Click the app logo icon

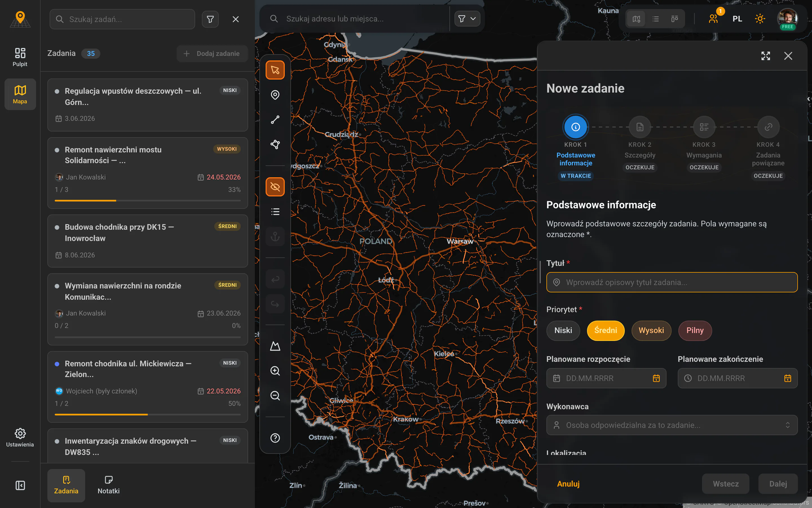[x=20, y=19]
